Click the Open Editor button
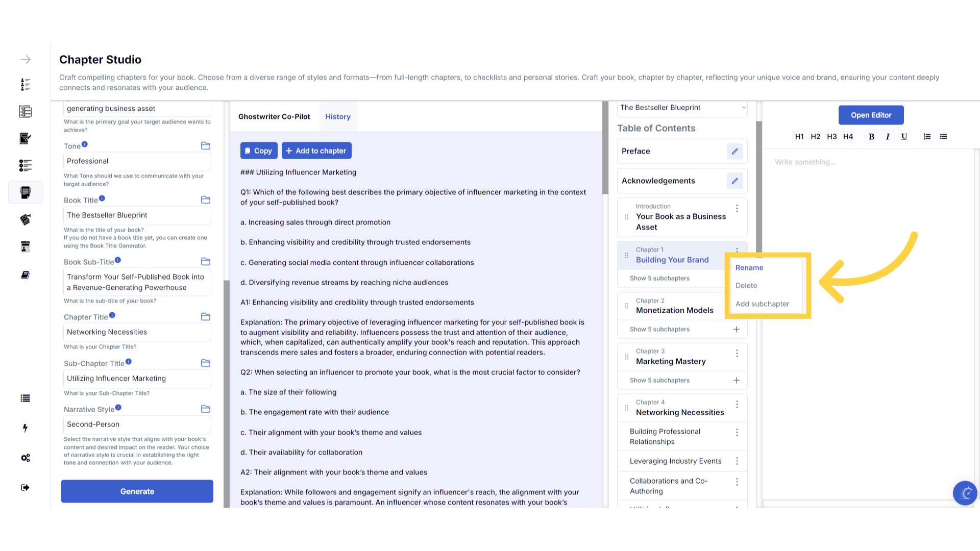 [871, 115]
